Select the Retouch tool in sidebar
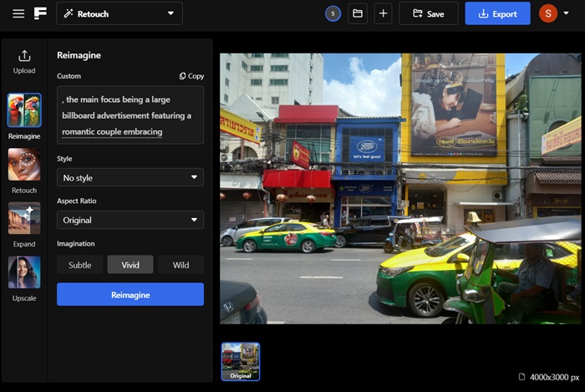The height and width of the screenshot is (392, 585). click(24, 171)
